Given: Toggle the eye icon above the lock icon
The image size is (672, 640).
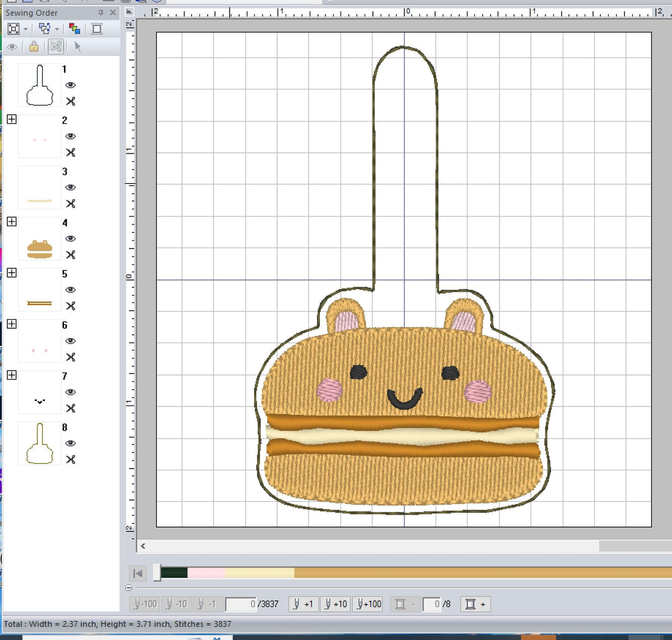Looking at the screenshot, I should 13,47.
